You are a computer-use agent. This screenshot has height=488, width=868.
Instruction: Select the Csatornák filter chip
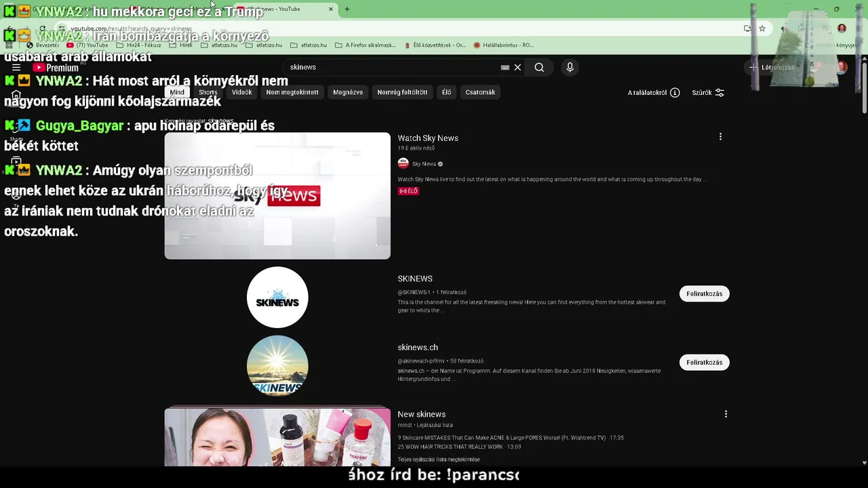[480, 92]
